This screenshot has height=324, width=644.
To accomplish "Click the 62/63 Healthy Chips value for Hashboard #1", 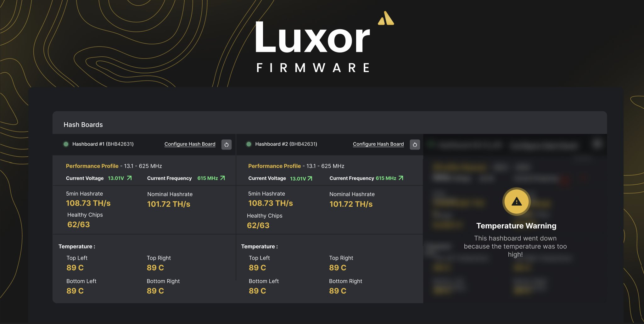I will coord(79,224).
